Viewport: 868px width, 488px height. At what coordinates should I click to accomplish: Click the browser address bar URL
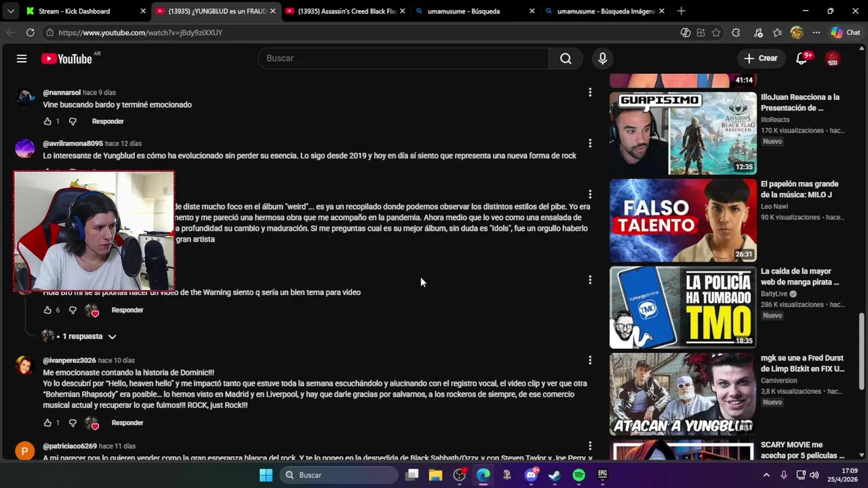(x=140, y=33)
